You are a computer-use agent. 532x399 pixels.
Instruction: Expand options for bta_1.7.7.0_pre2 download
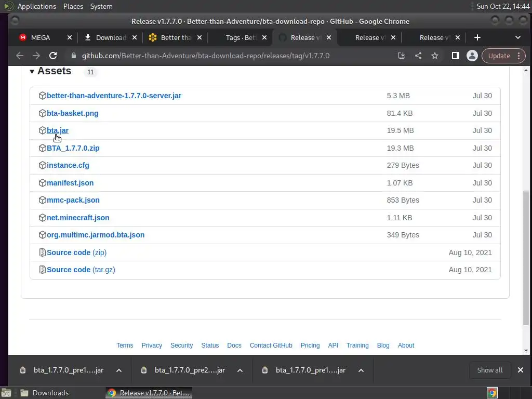240,370
